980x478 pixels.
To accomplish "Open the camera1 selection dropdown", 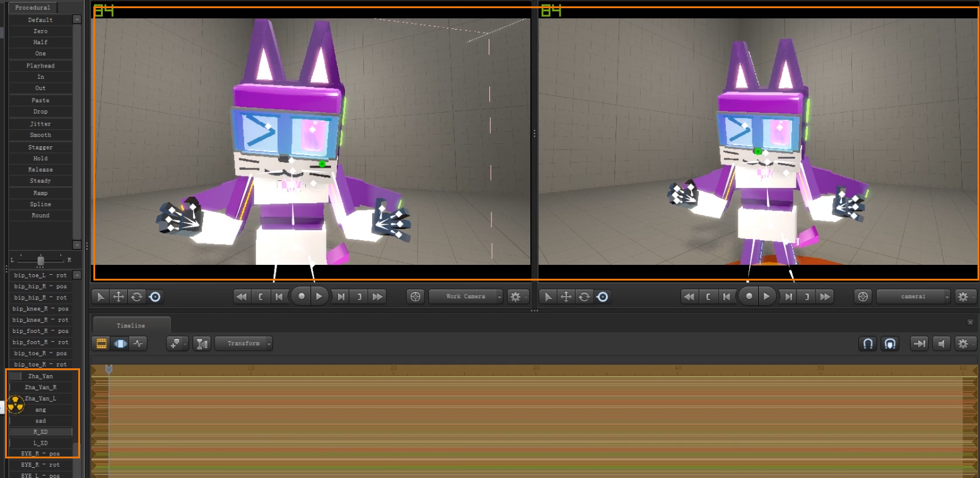I will 914,296.
